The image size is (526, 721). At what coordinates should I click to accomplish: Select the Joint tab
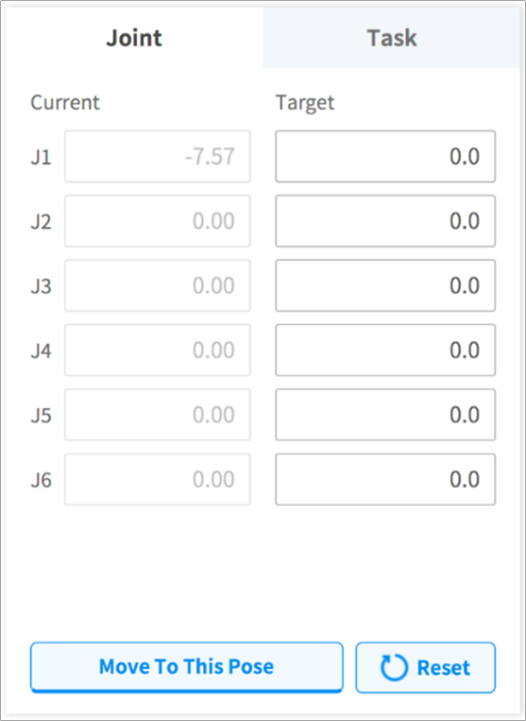(134, 38)
